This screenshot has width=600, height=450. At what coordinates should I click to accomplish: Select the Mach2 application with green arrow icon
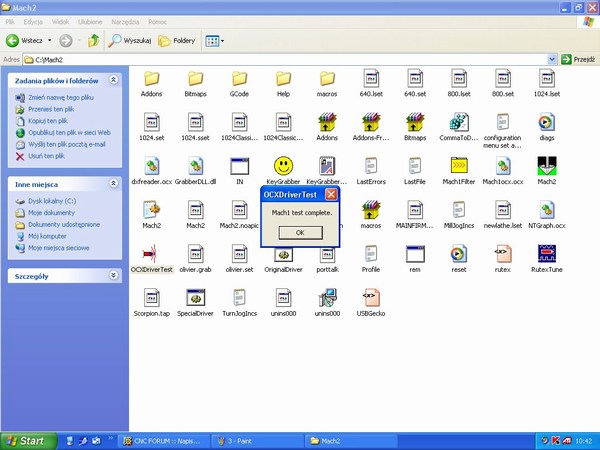click(x=547, y=166)
